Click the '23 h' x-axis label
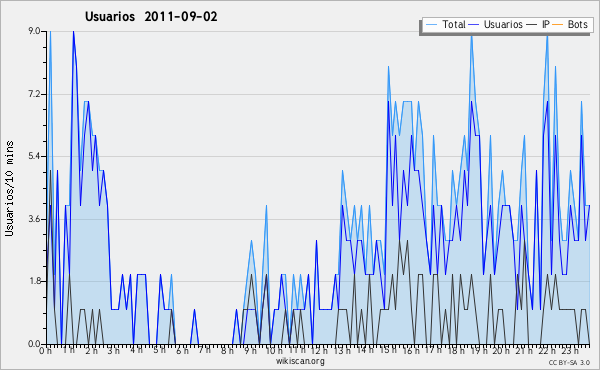This screenshot has width=600, height=370. (569, 350)
